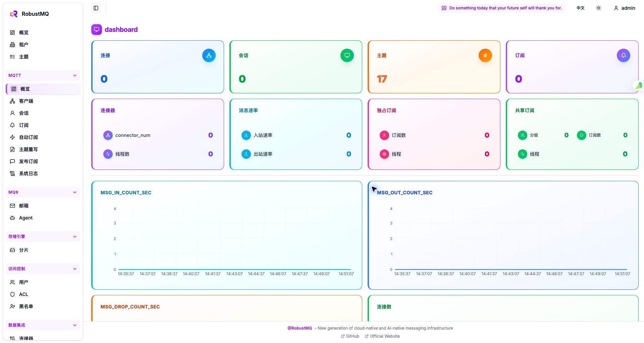
Task: Open the top-level 概览 menu
Action: [43, 33]
